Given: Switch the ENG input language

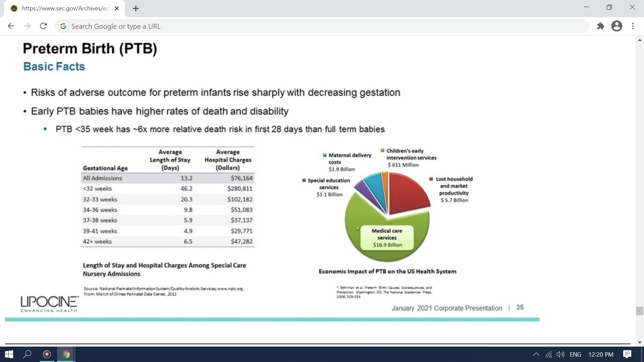Looking at the screenshot, I should (x=575, y=354).
